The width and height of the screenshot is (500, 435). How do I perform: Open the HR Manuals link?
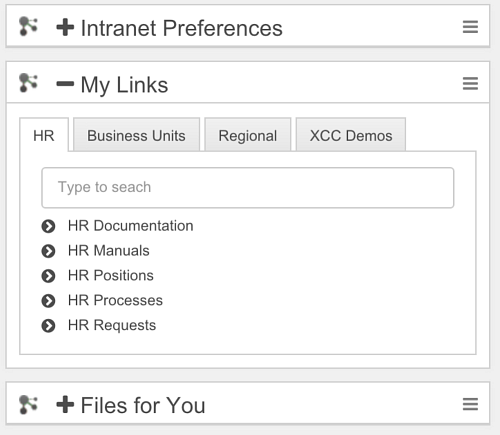(x=109, y=251)
